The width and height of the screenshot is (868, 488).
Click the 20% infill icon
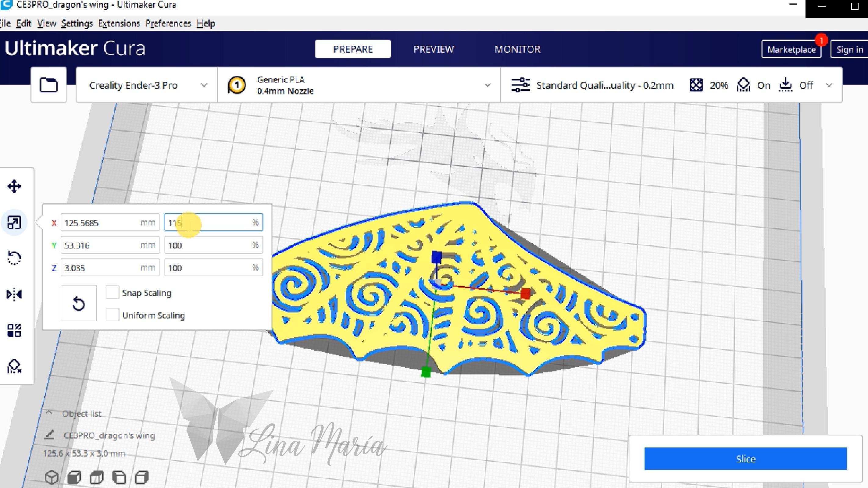696,85
